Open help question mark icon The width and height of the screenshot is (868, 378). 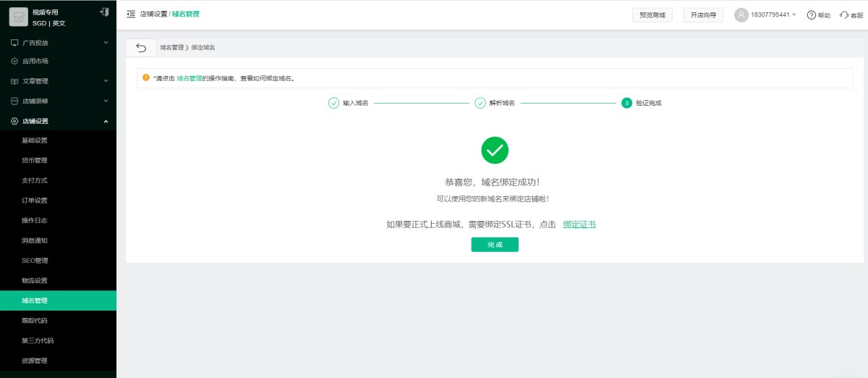click(812, 15)
